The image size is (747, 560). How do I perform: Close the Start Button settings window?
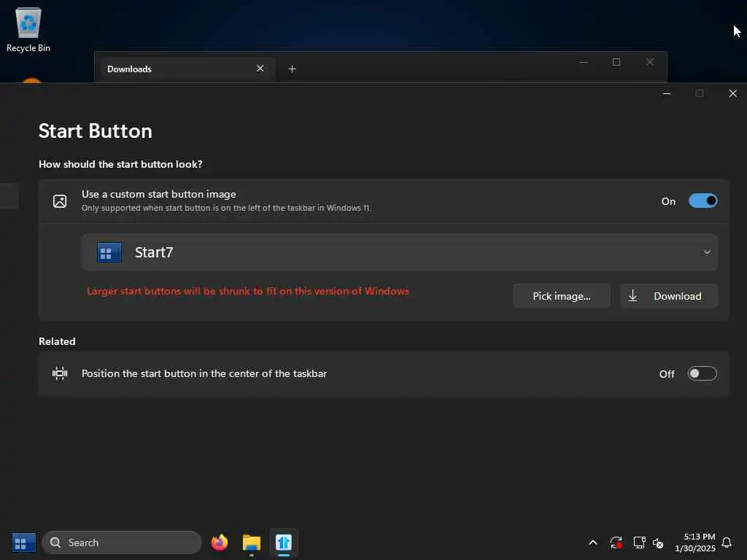(x=732, y=94)
